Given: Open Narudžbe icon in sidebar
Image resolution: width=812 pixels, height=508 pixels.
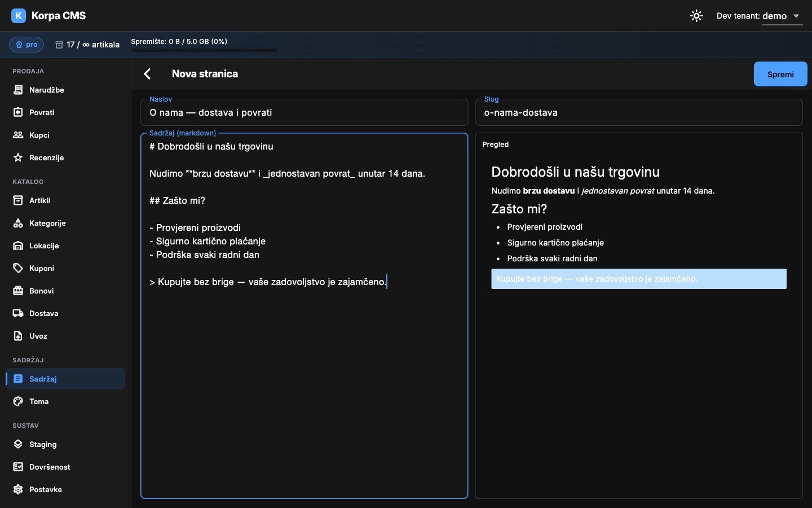Looking at the screenshot, I should click(x=18, y=90).
